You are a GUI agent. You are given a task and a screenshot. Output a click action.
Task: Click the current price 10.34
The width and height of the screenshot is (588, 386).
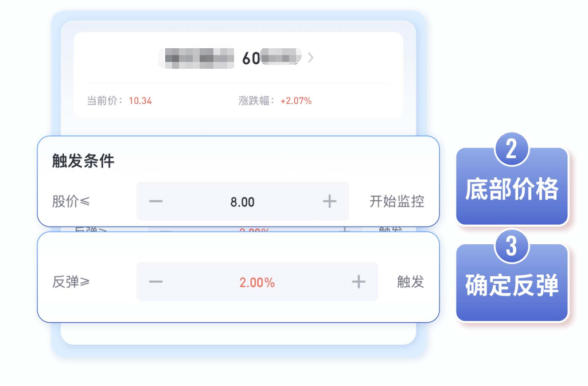pos(140,101)
